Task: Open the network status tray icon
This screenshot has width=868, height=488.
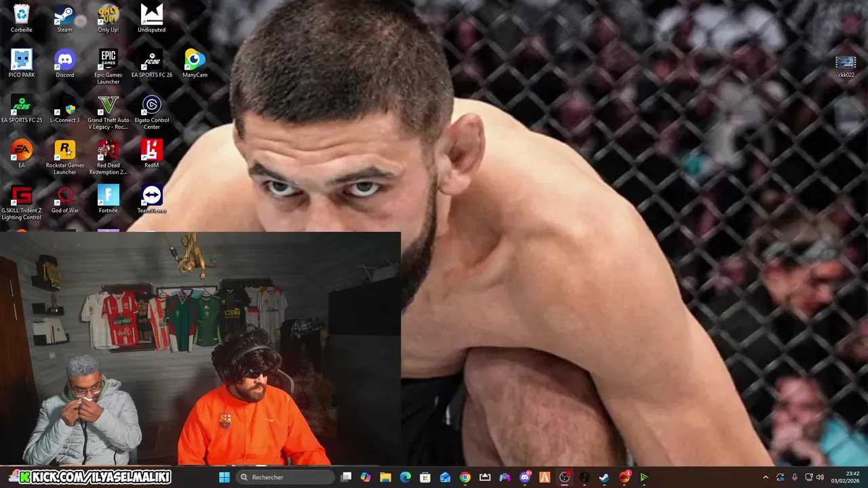Action: [808, 477]
